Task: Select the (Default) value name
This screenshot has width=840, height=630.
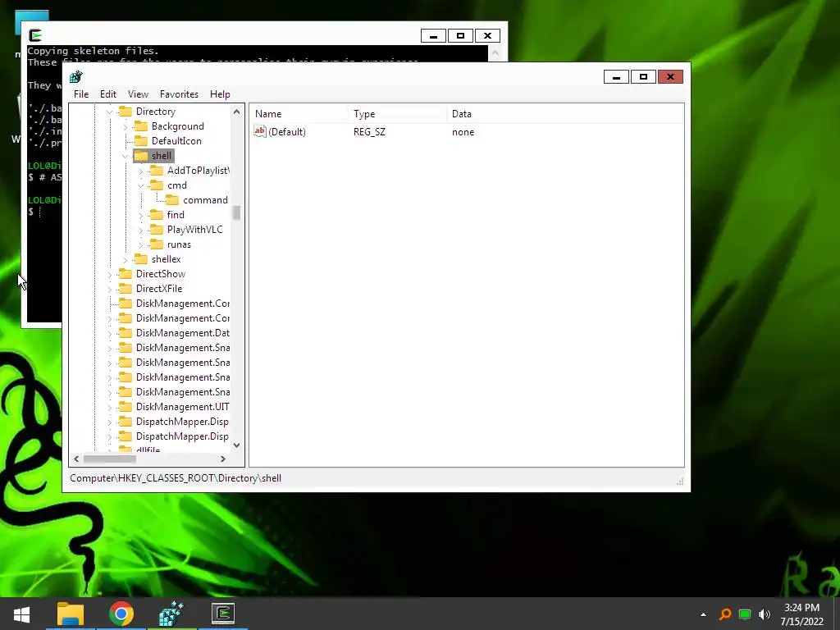Action: click(286, 132)
